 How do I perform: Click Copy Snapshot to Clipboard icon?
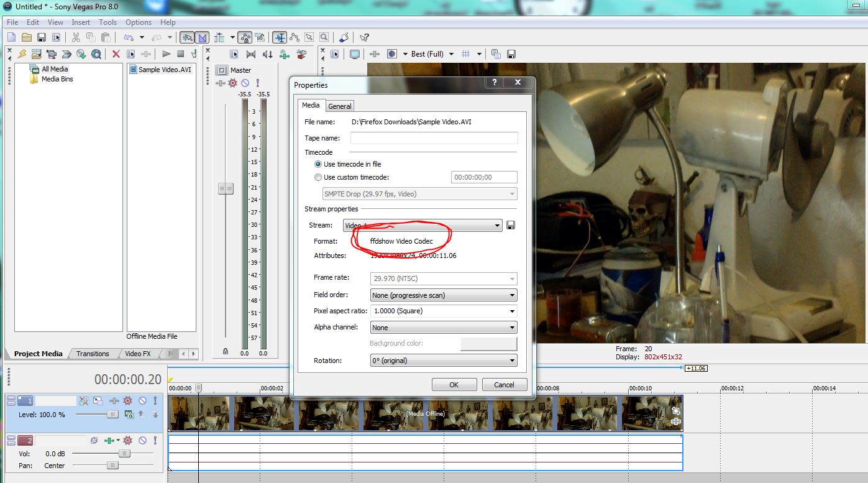click(496, 54)
